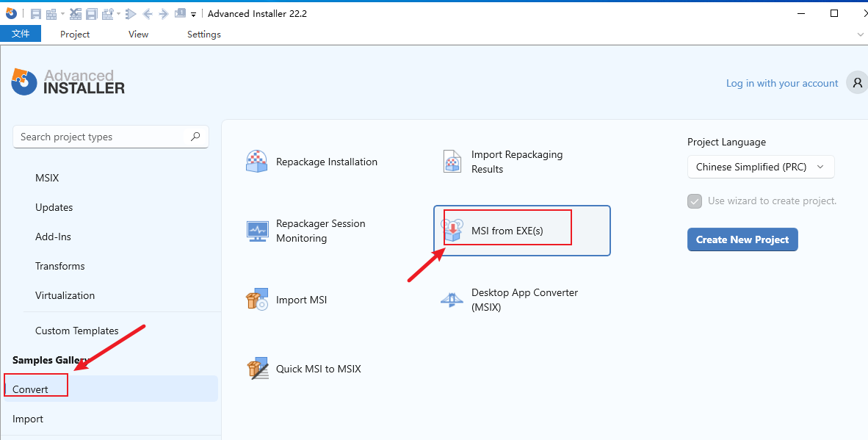
Task: Open the arrow next to the bricks-with-pin icon
Action: [118, 14]
